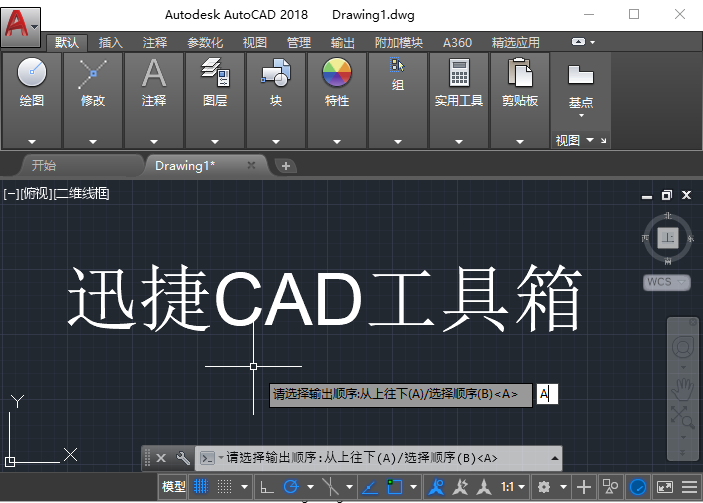This screenshot has height=503, width=703.
Task: Toggle hardware acceleration blue circle icon
Action: click(x=638, y=487)
